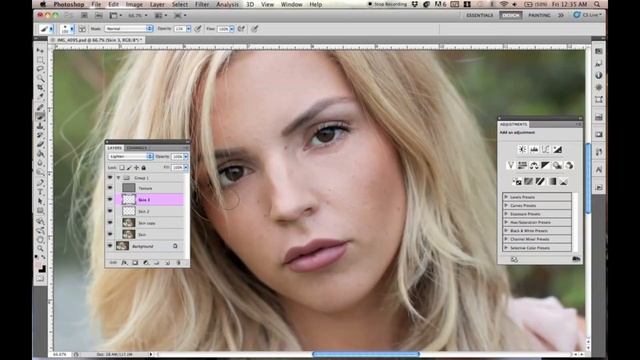The height and width of the screenshot is (360, 640).
Task: Select the Skin 2 layer
Action: 150,211
